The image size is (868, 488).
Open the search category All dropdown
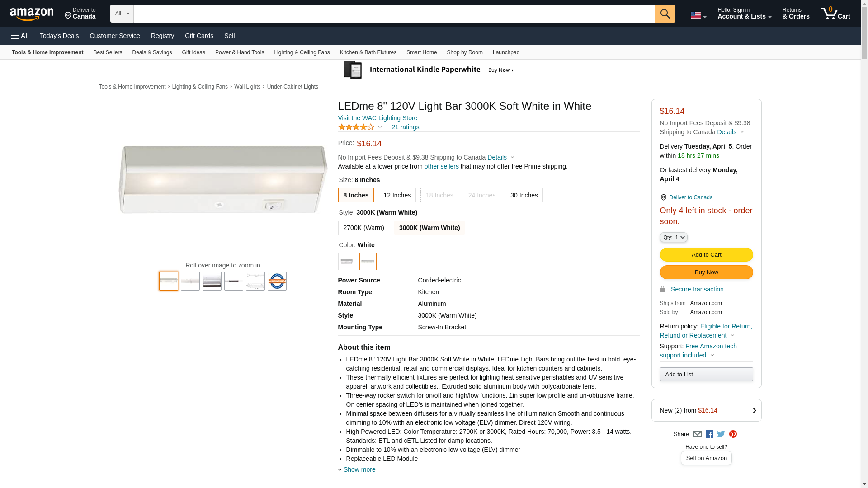(122, 14)
